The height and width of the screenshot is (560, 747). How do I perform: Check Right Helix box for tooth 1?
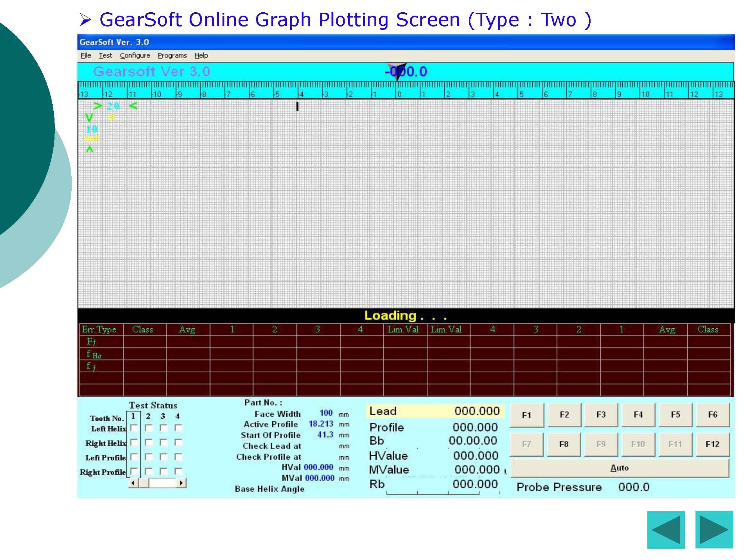click(x=134, y=442)
